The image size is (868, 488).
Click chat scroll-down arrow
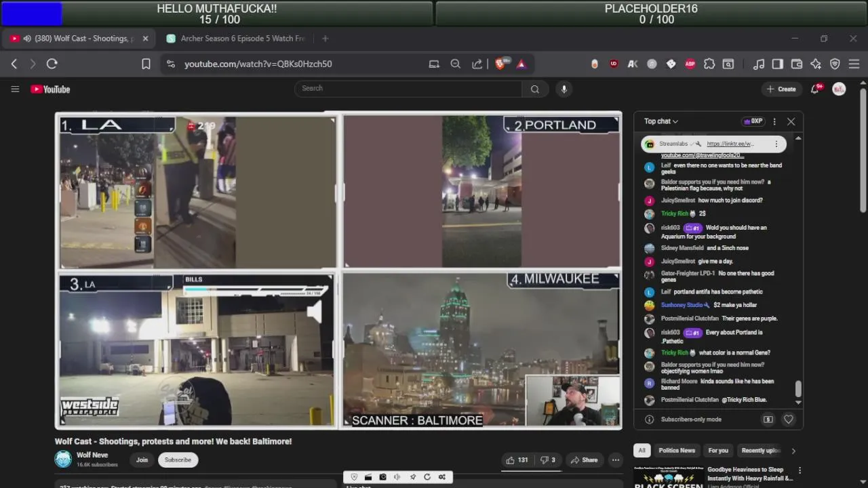798,402
